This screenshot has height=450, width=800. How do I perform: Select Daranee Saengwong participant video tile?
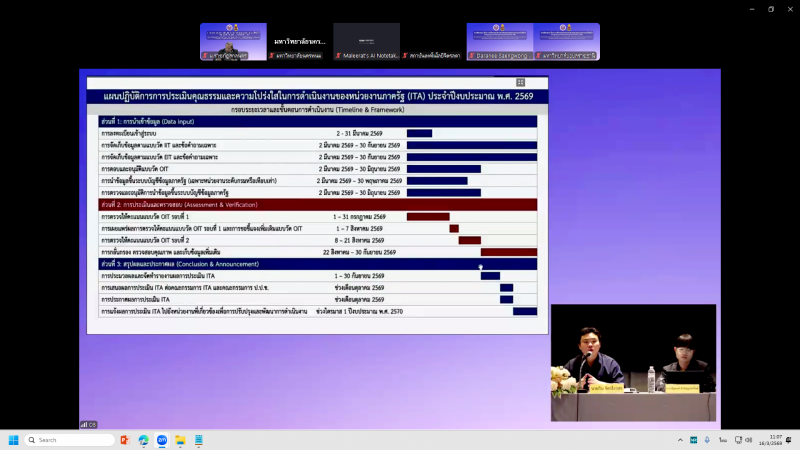point(499,42)
